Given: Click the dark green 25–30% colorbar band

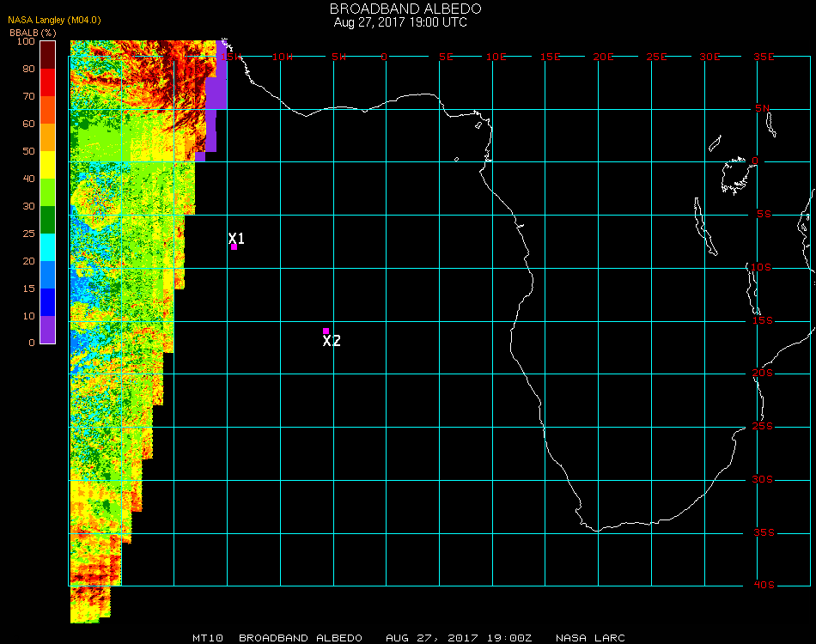Looking at the screenshot, I should coord(48,220).
